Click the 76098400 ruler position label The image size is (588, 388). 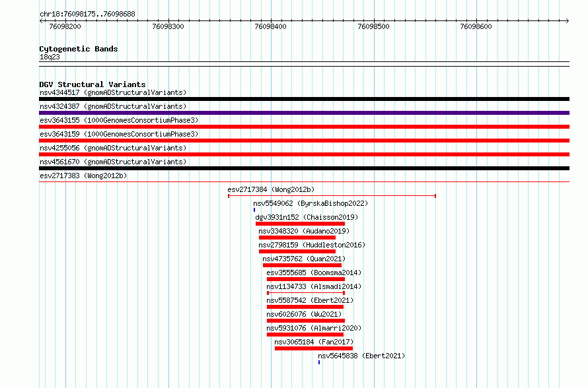coord(270,26)
